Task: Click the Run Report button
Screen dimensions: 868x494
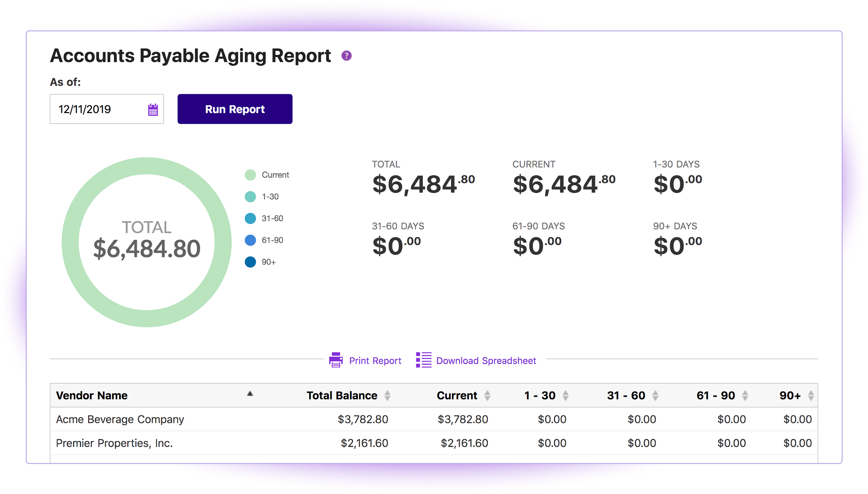Action: pyautogui.click(x=235, y=109)
